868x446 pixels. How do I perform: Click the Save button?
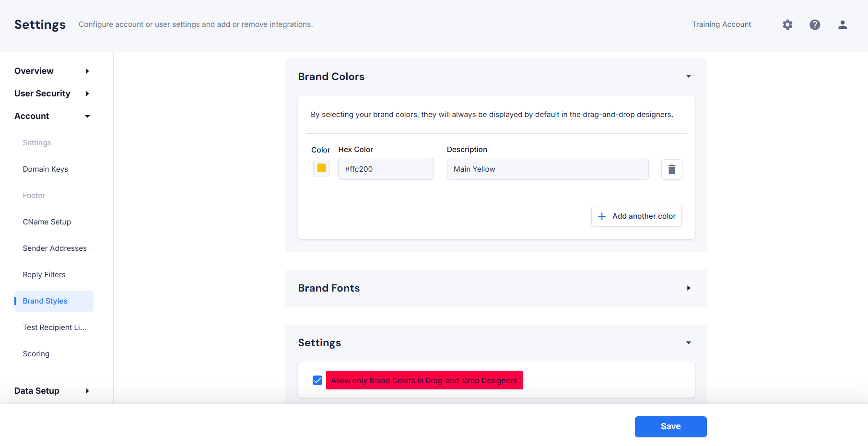(670, 427)
